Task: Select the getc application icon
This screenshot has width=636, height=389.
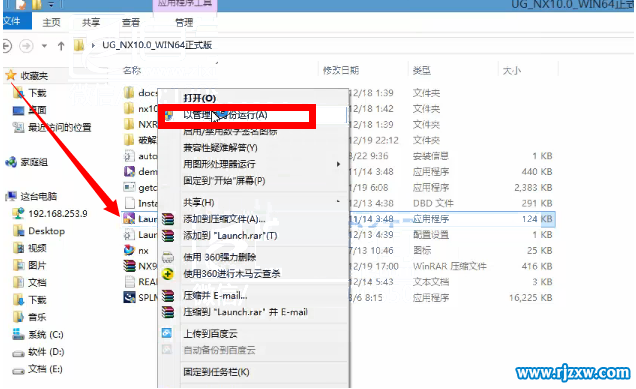Action: pyautogui.click(x=129, y=187)
